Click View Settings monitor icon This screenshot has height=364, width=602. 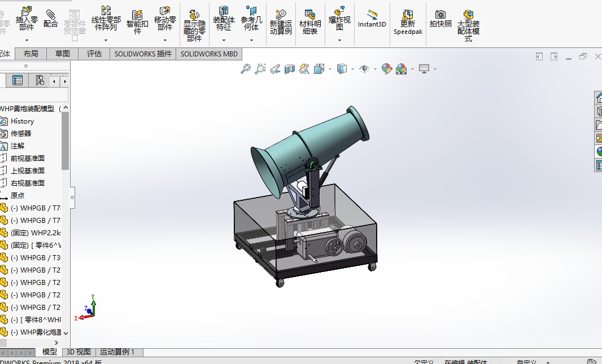point(424,69)
